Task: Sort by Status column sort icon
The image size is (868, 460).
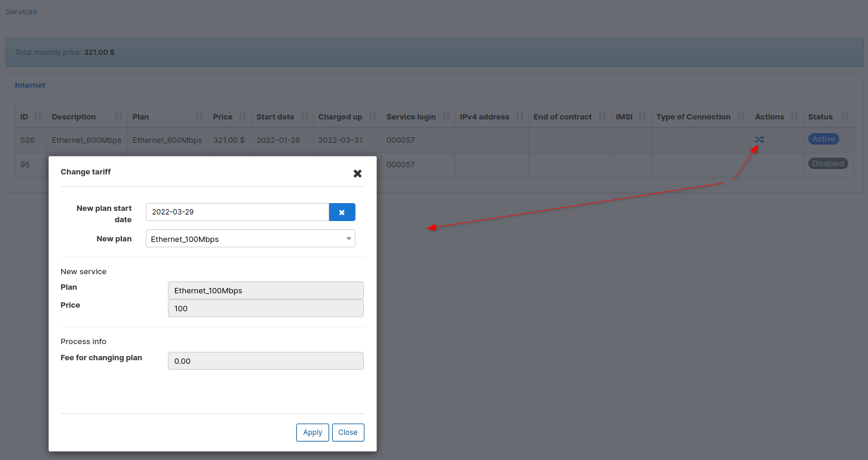Action: click(x=845, y=116)
